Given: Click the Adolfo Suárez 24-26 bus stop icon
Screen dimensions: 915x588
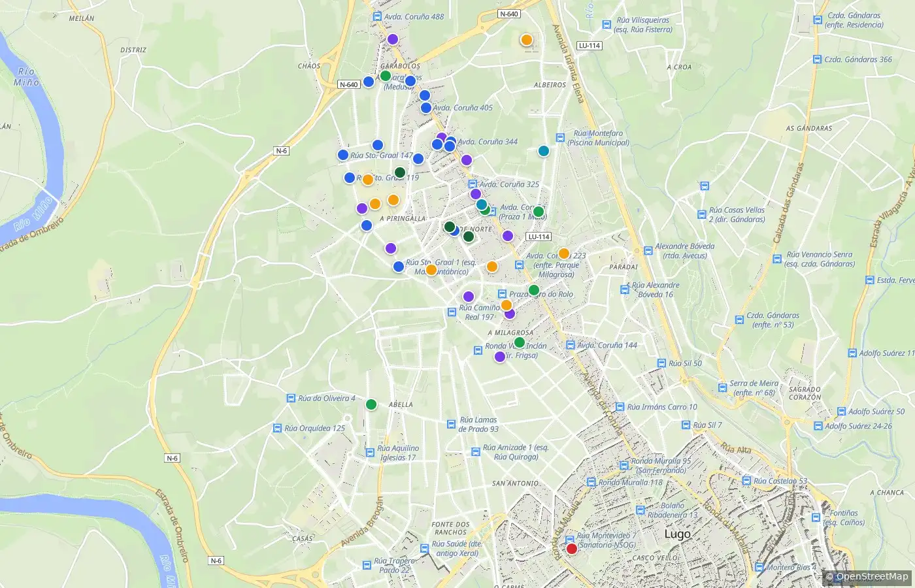Looking at the screenshot, I should [x=818, y=427].
